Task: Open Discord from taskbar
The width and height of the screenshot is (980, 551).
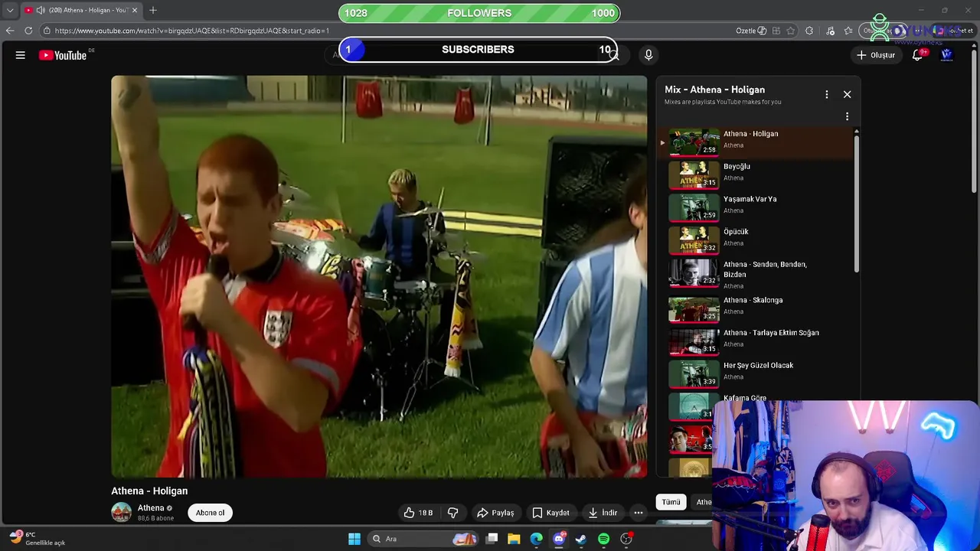Action: [559, 539]
